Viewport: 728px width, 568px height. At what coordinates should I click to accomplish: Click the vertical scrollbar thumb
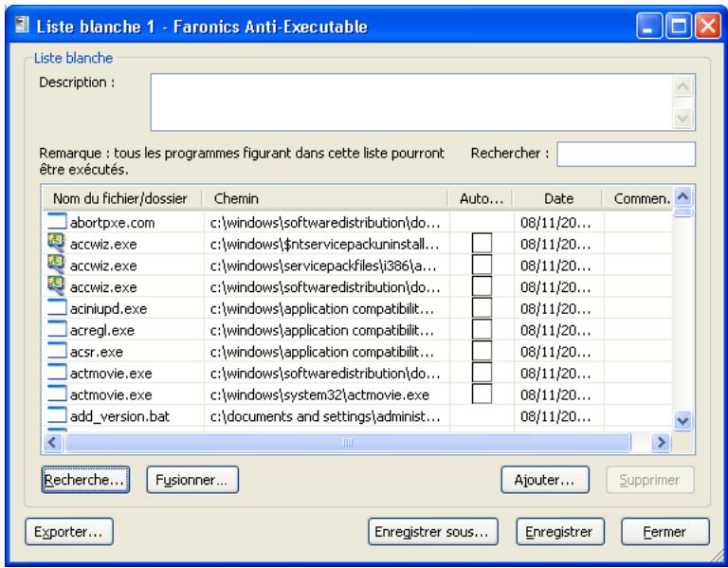click(x=682, y=212)
